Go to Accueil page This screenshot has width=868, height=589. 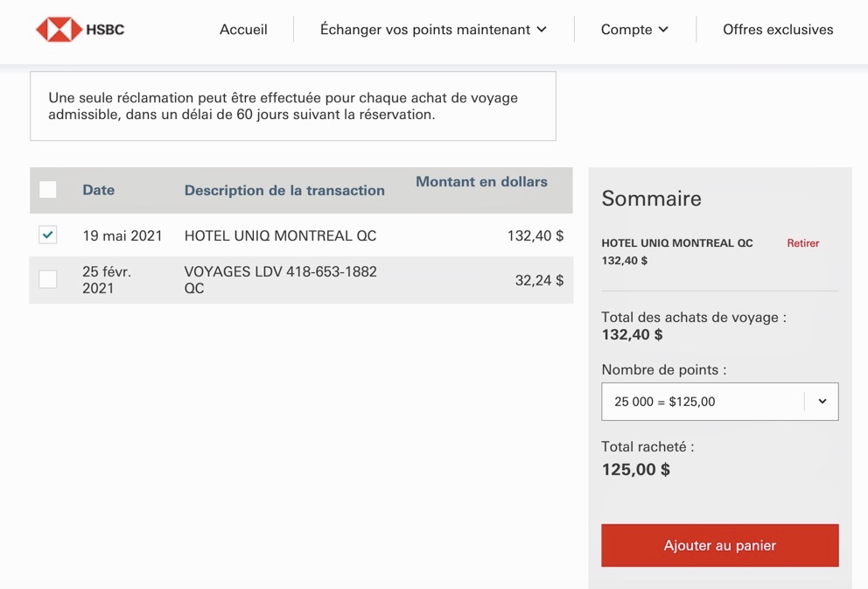pos(243,30)
